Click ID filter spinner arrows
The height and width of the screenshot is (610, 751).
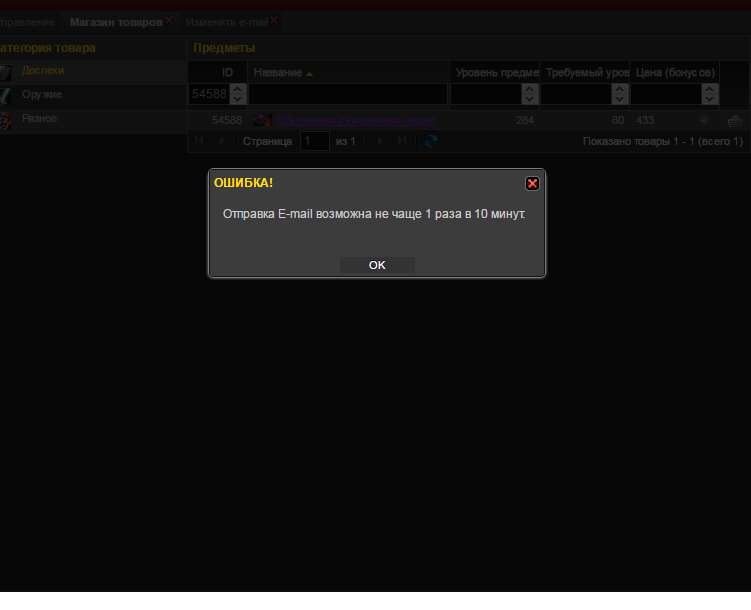238,94
